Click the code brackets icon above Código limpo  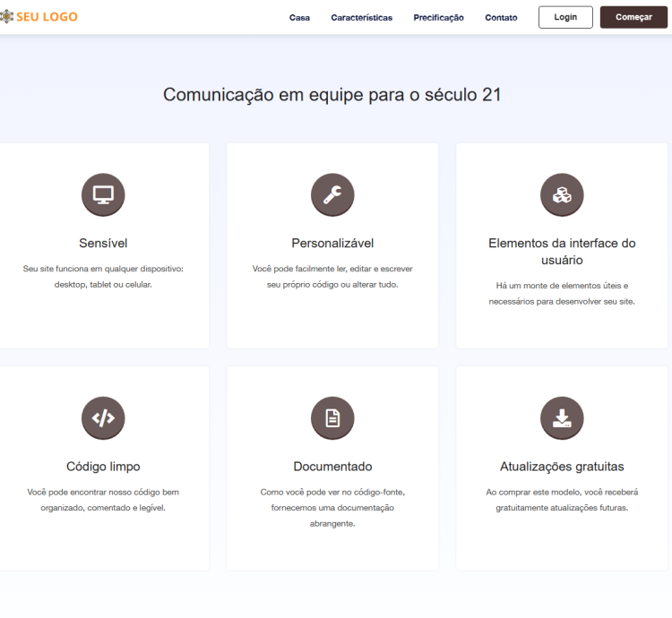[x=103, y=417]
